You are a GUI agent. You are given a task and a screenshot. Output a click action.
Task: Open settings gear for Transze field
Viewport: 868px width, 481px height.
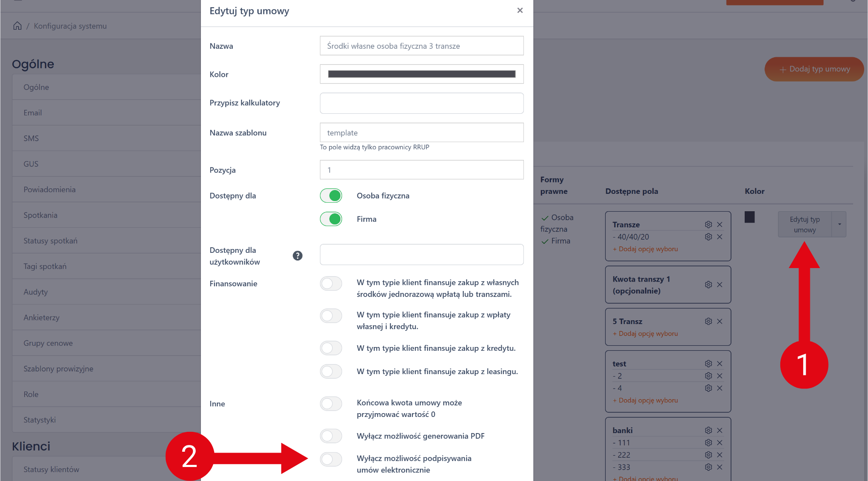click(x=708, y=224)
